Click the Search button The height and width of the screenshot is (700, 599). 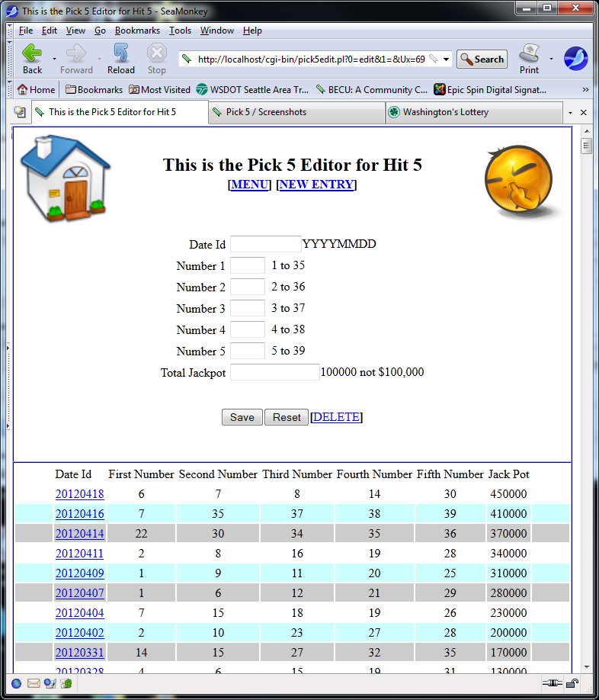[x=482, y=59]
